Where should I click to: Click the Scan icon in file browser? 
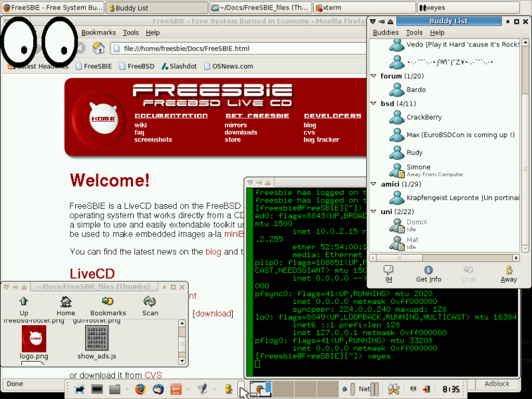150,305
